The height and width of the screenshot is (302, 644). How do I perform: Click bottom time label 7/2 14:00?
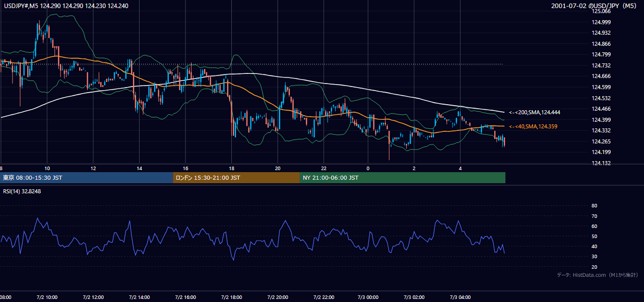tap(139, 297)
